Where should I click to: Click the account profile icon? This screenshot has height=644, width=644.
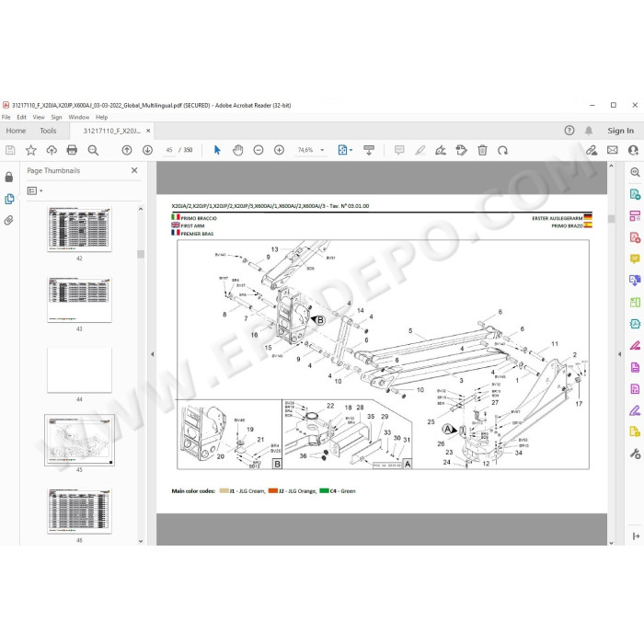click(x=633, y=150)
